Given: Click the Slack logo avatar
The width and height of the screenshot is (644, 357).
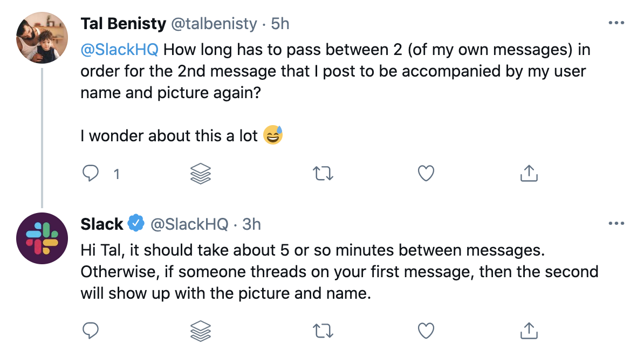Looking at the screenshot, I should pos(42,238).
